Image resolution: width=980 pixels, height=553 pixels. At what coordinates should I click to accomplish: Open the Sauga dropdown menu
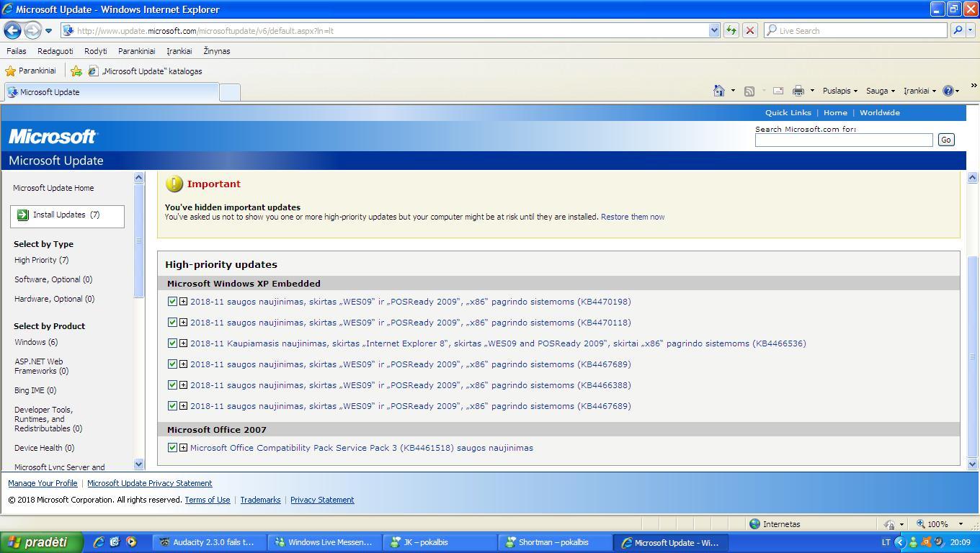pyautogui.click(x=880, y=91)
